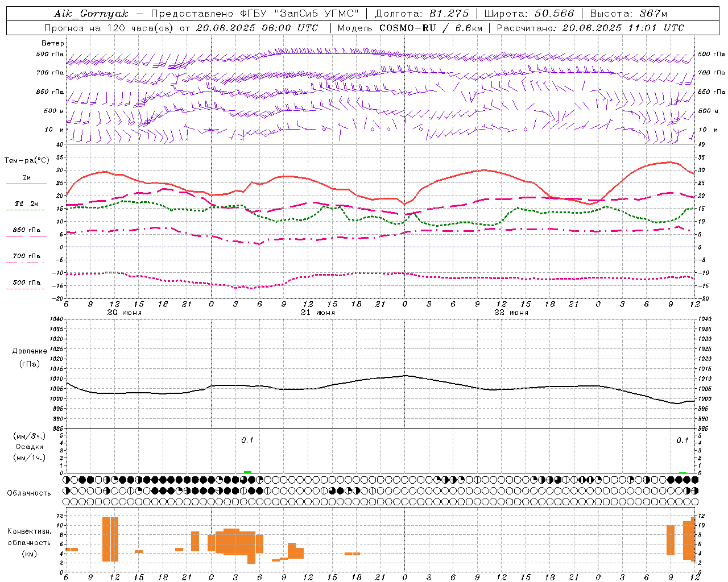The width and height of the screenshot is (728, 582).
Task: Click the 'Осадки' panel label
Action: [x=29, y=447]
